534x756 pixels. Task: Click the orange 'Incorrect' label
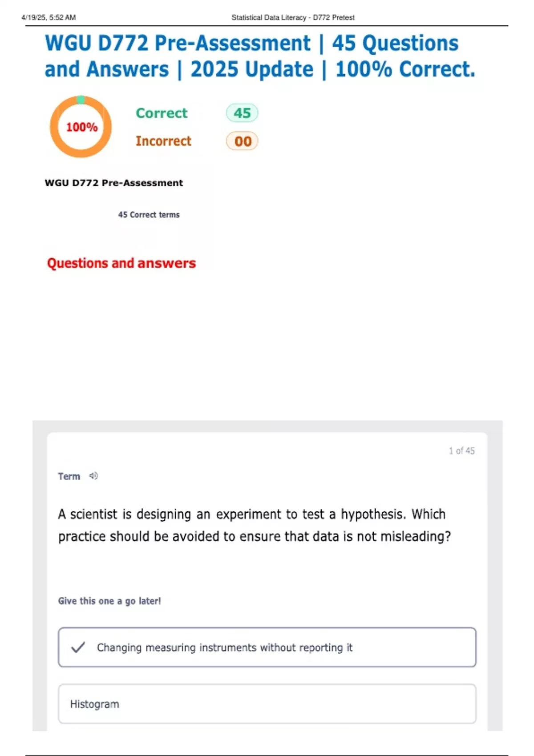tap(163, 141)
